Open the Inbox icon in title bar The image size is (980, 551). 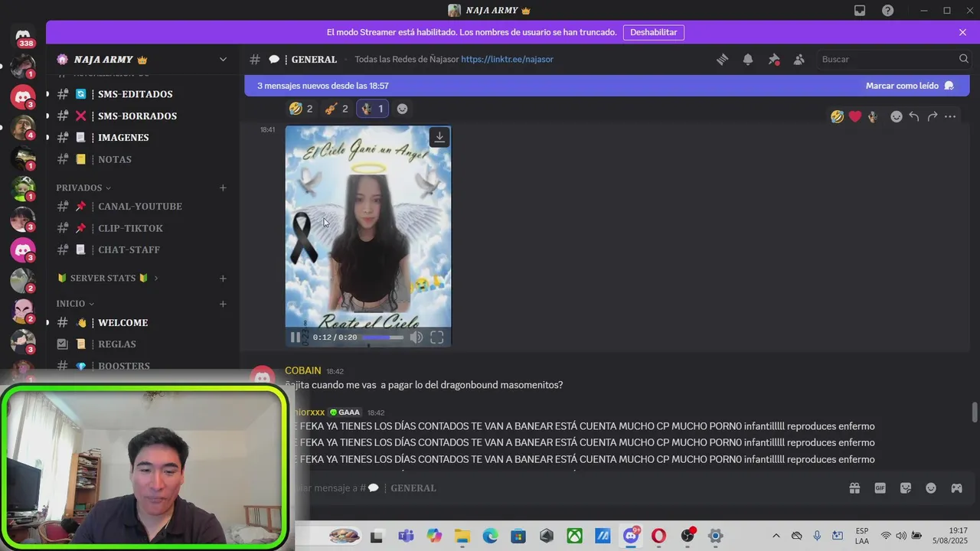click(860, 11)
